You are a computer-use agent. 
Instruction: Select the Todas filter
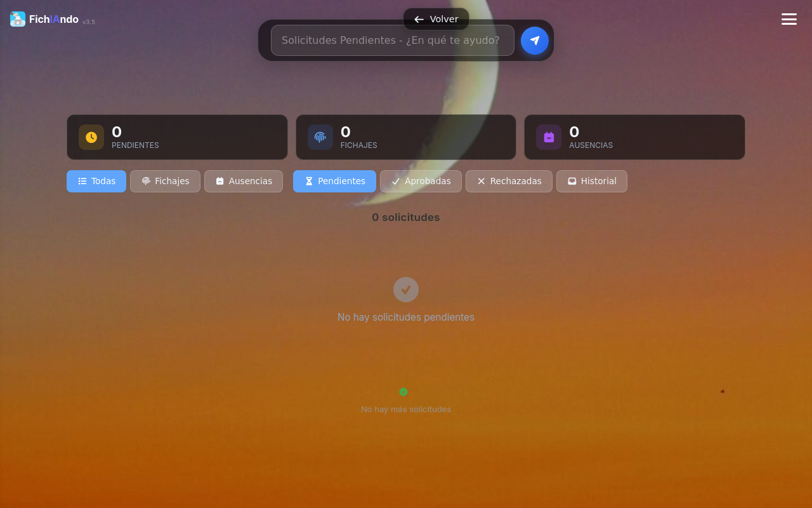pyautogui.click(x=96, y=181)
